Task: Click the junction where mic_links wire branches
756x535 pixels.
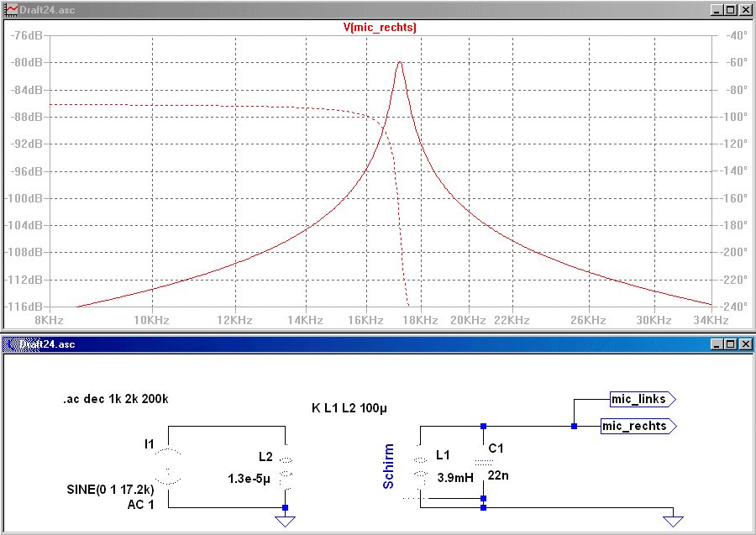Action: coord(574,426)
